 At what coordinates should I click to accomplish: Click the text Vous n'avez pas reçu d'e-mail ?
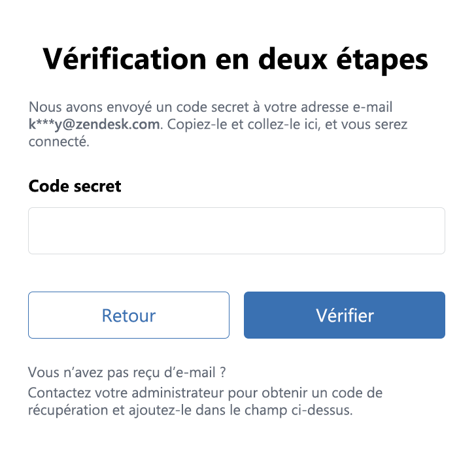point(127,373)
